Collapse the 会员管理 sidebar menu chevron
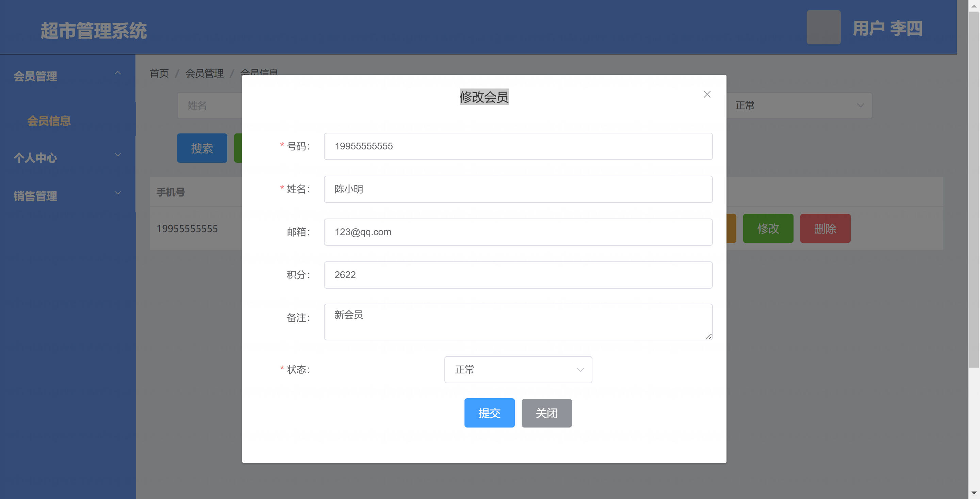980x499 pixels. click(117, 73)
